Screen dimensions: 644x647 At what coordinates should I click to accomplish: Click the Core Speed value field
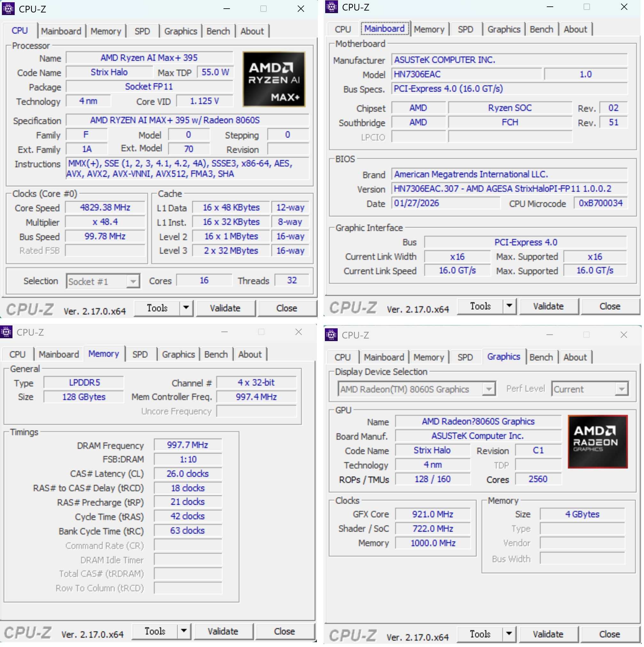click(105, 207)
